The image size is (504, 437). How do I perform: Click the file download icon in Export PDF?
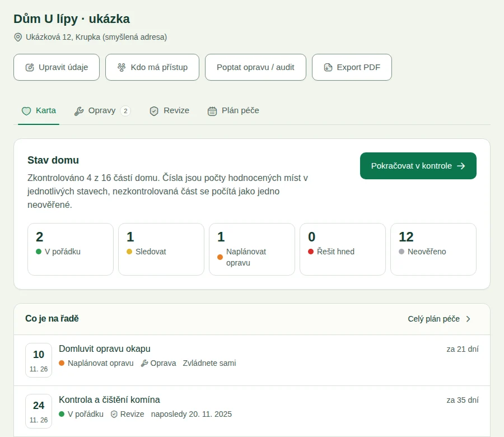328,67
